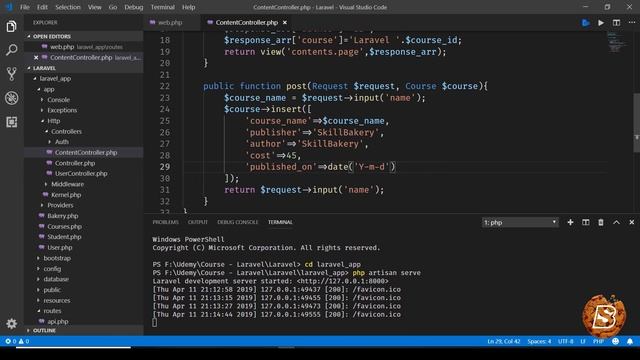Collapse the Http folder
The width and height of the screenshot is (640, 360).
coord(53,121)
